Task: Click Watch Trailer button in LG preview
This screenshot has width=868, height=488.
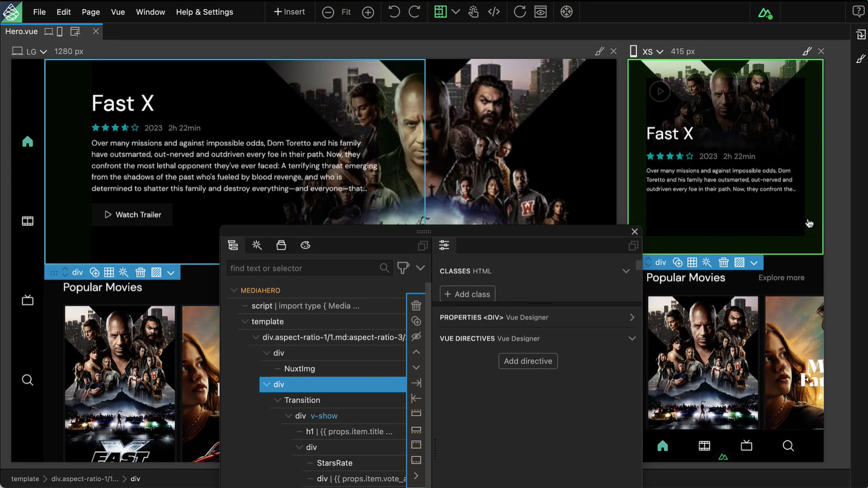Action: click(x=132, y=215)
